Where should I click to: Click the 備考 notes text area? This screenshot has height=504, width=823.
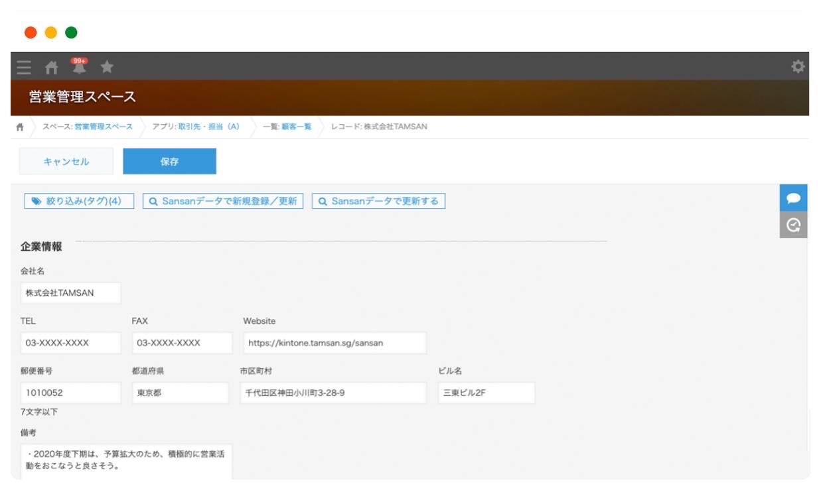click(127, 462)
